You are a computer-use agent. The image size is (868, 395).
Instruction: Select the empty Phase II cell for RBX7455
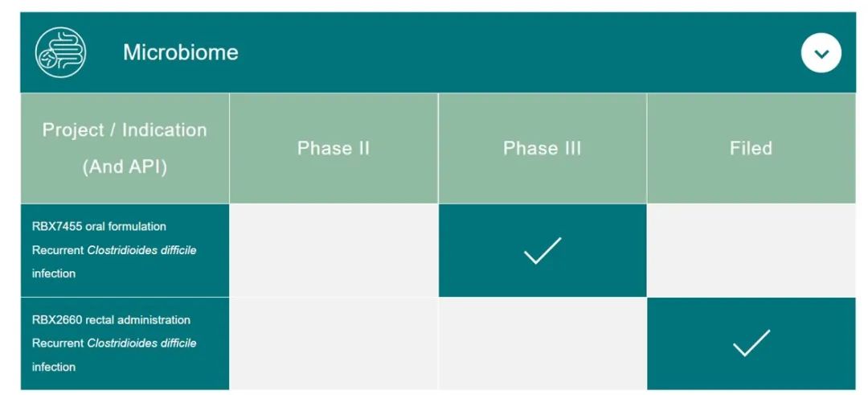pyautogui.click(x=334, y=250)
